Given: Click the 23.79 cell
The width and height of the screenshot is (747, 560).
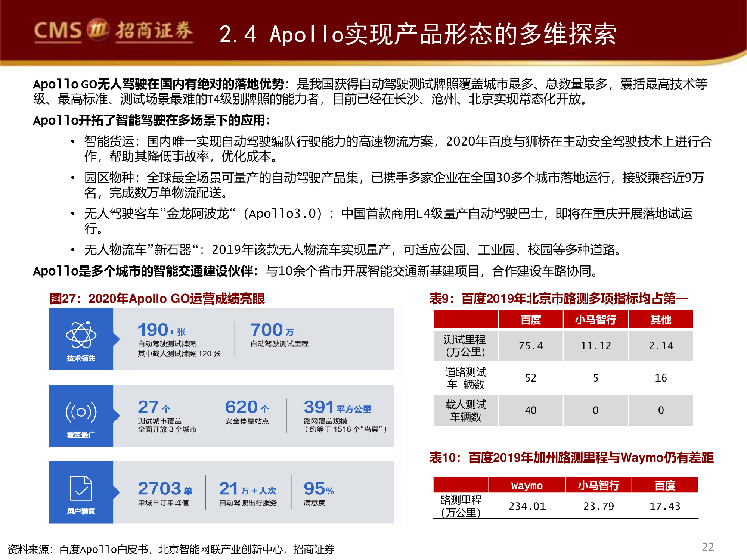Looking at the screenshot, I should (x=599, y=506).
